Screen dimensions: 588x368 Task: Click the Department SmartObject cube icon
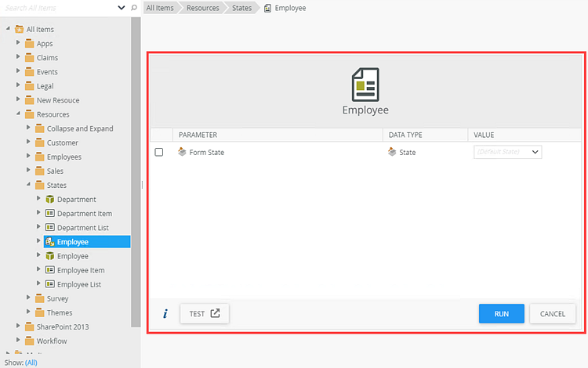click(x=49, y=200)
